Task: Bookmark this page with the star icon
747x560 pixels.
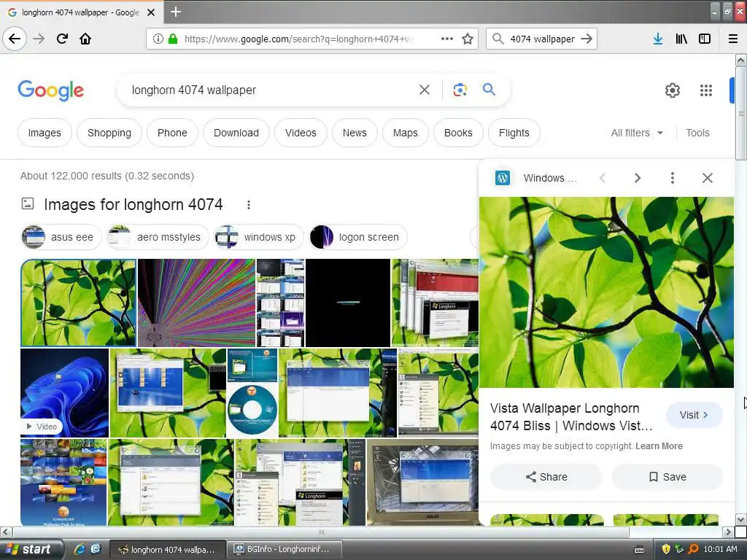Action: pos(468,39)
